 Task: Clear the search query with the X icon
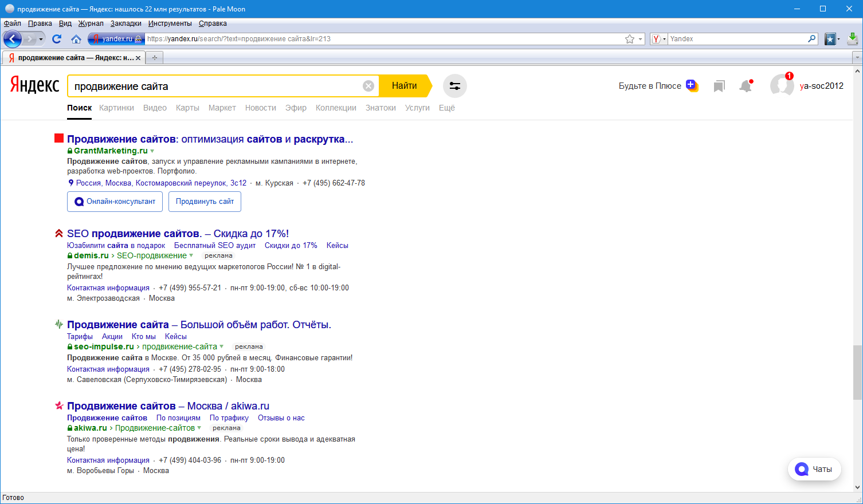(x=368, y=86)
